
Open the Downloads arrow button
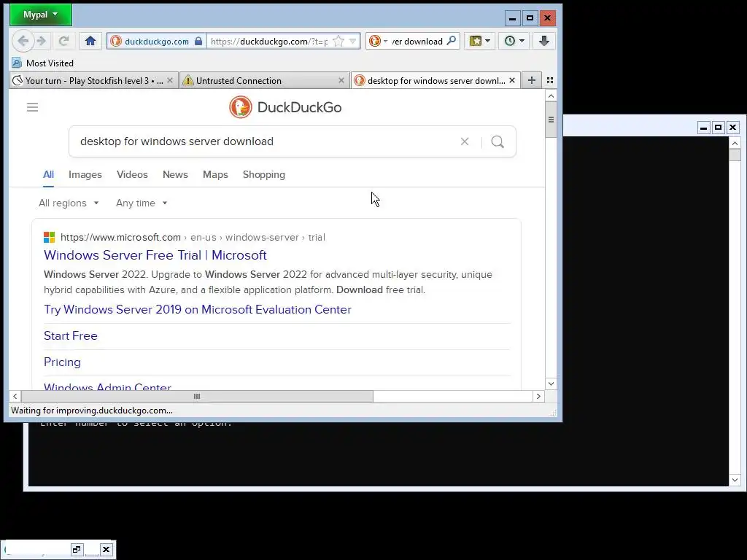click(544, 41)
